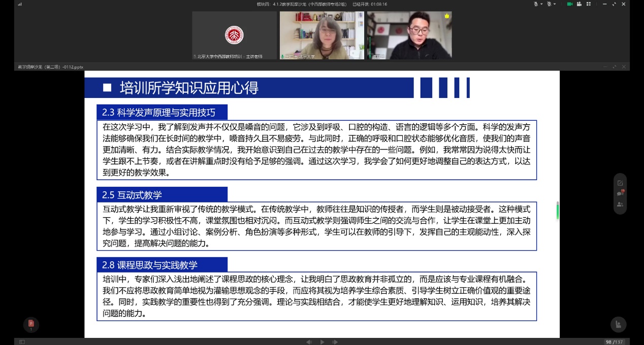The width and height of the screenshot is (644, 345).
Task: Open the microphone options dropdown arrow
Action: pyautogui.click(x=541, y=4)
